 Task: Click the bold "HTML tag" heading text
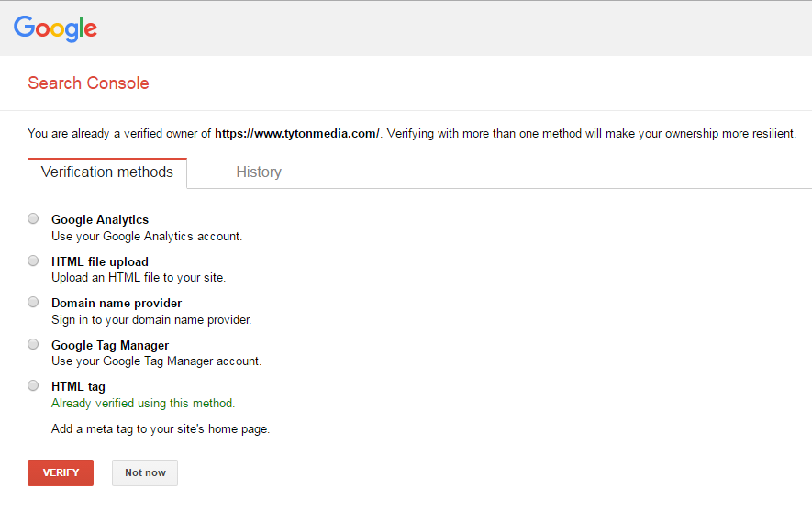coord(78,387)
